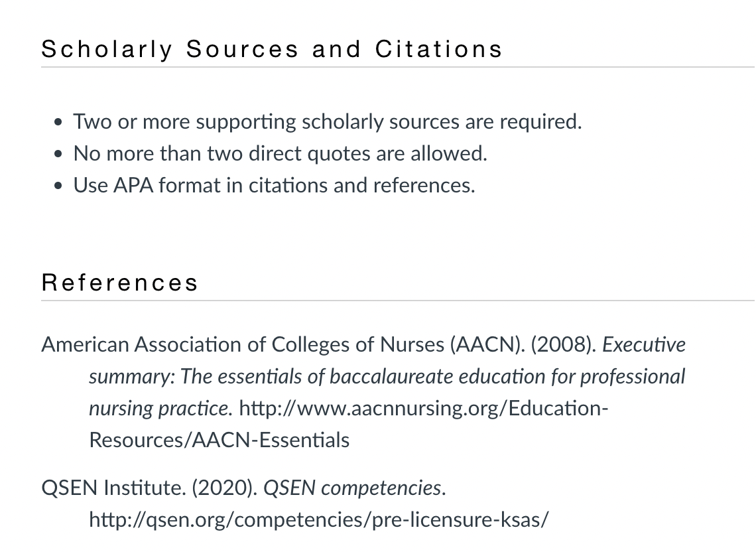Screen dimensions: 756x552
Task: Click the 'QSEN Institute. (2020)' author text
Action: coord(149,488)
